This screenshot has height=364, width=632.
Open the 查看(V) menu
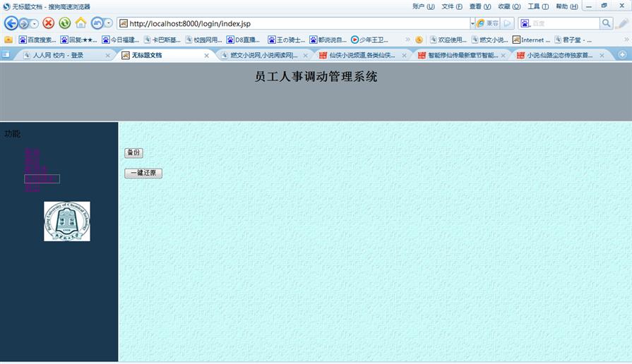coord(480,6)
